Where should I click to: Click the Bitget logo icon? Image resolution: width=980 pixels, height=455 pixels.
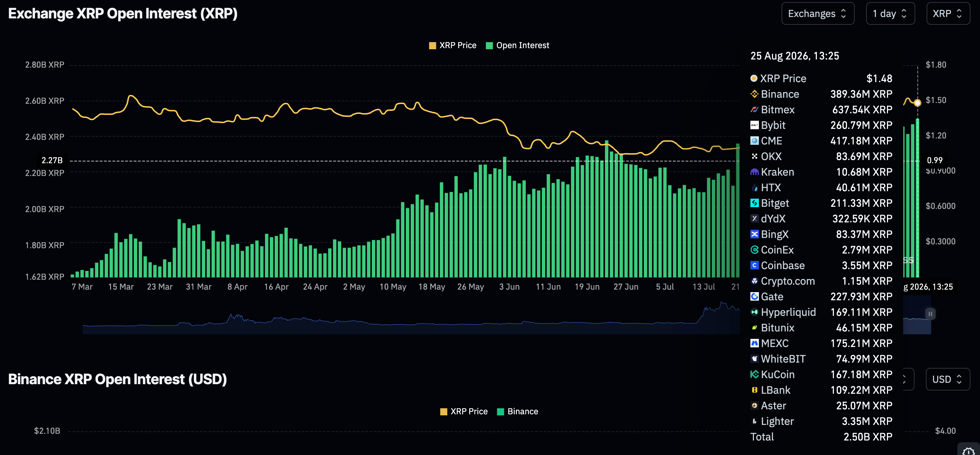tap(754, 203)
